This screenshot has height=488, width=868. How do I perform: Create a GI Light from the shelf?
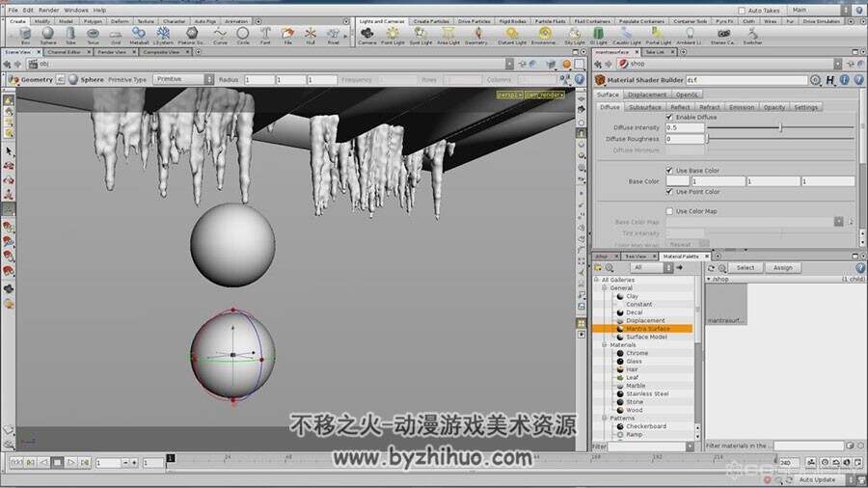point(598,36)
